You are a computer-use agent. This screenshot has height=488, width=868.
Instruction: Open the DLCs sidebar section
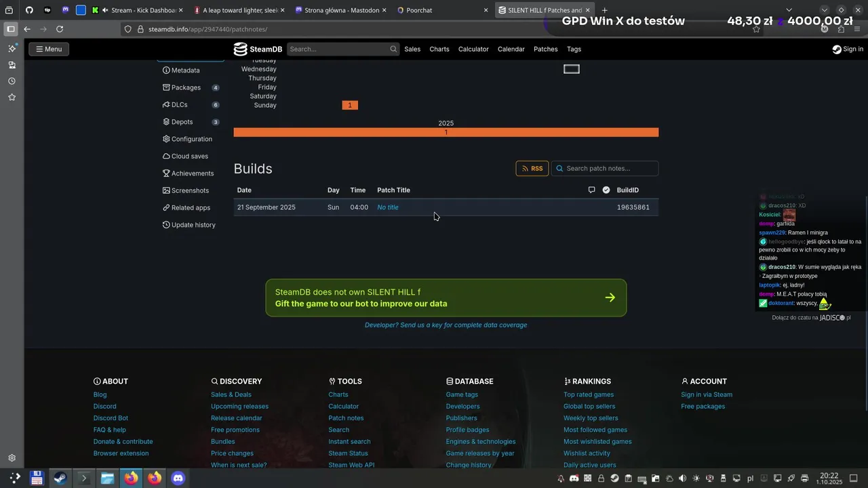pyautogui.click(x=191, y=104)
